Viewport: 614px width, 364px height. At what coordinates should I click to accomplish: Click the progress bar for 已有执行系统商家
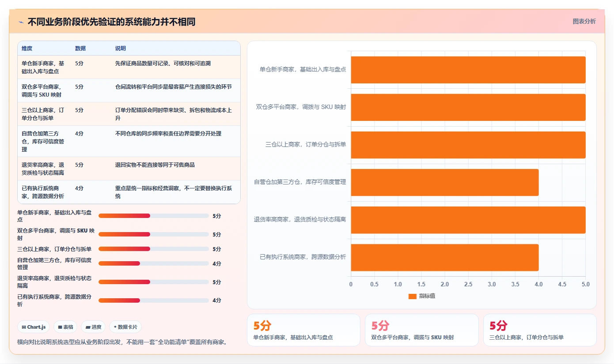tap(154, 300)
